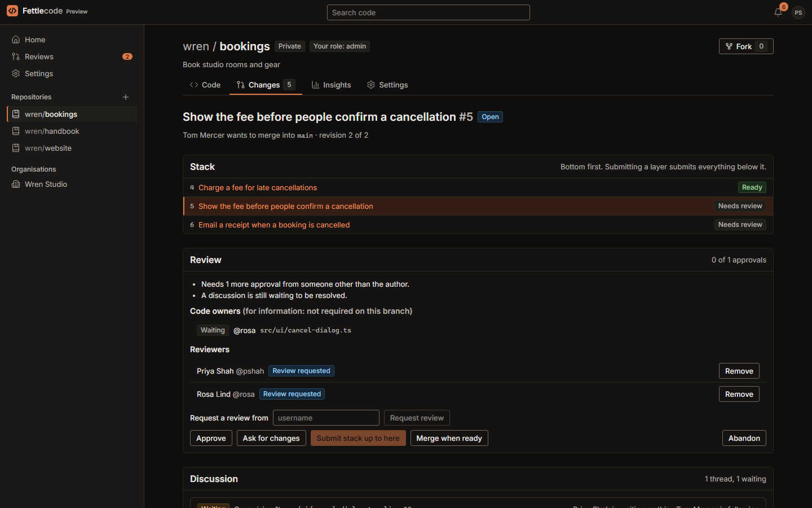Select wren/handbook repository
The height and width of the screenshot is (508, 812).
coord(72,131)
